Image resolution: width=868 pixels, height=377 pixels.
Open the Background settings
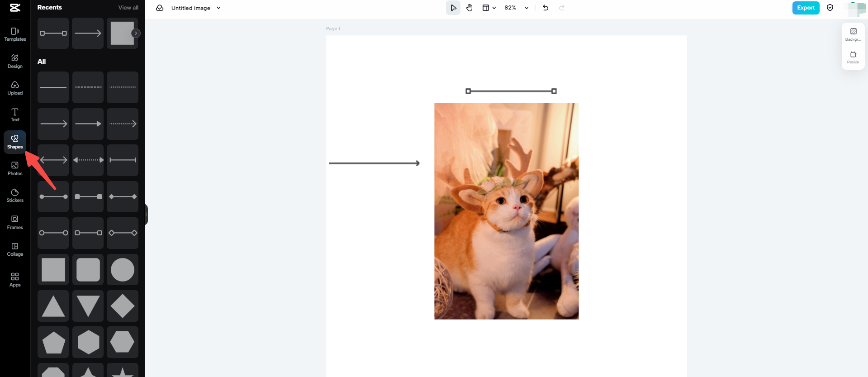coord(853,34)
